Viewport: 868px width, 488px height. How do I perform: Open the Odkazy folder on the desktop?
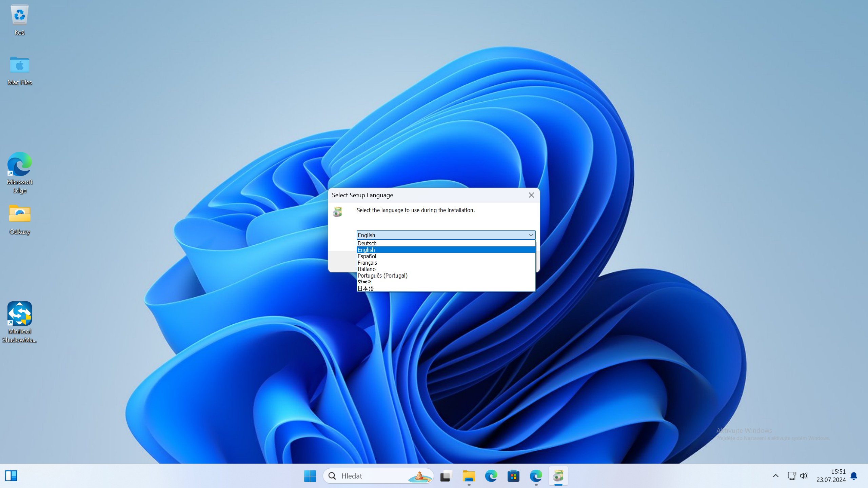[19, 214]
